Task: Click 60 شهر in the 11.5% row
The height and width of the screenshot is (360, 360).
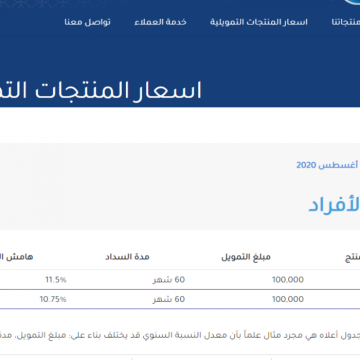Action: coord(169,280)
